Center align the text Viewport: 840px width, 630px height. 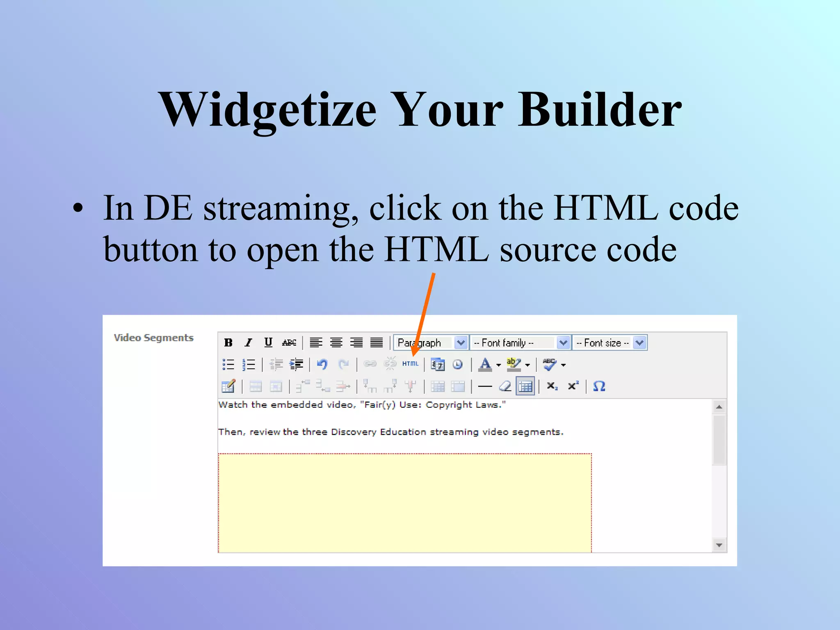336,342
